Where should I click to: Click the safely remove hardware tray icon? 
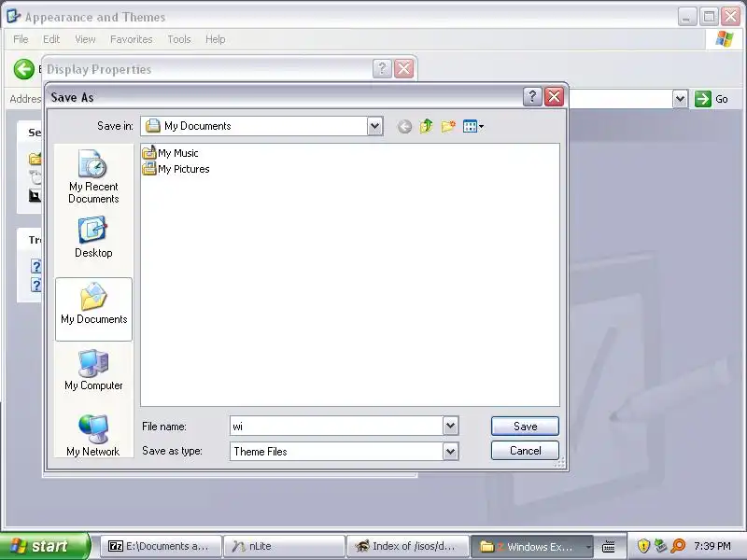(x=660, y=546)
